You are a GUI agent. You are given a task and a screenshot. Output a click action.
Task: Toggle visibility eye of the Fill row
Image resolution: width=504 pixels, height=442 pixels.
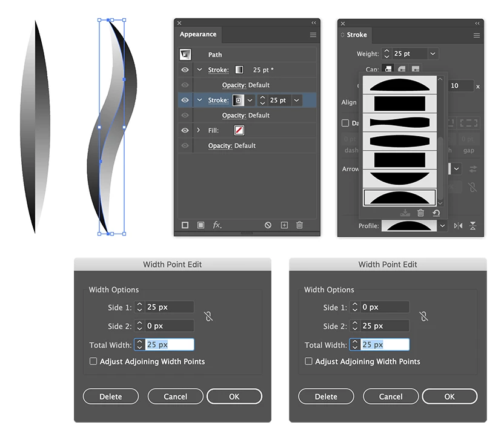[x=185, y=130]
